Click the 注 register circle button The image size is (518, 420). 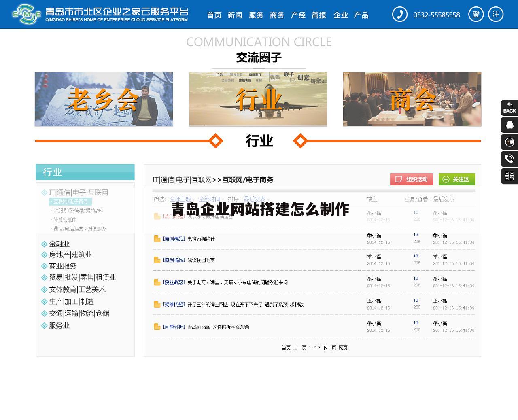point(495,14)
